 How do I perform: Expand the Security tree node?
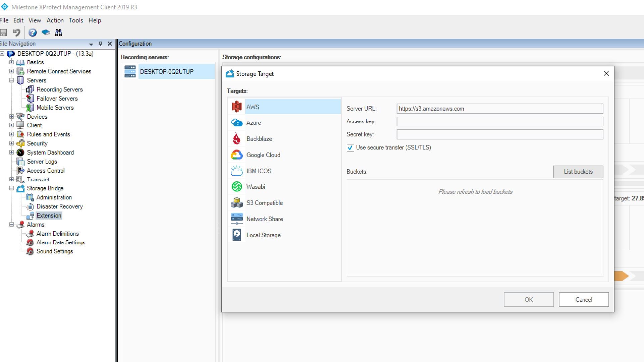[x=12, y=143]
